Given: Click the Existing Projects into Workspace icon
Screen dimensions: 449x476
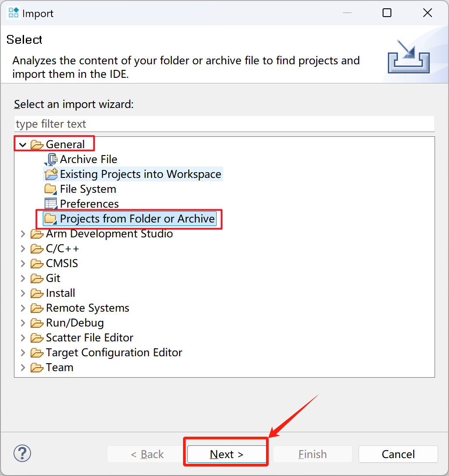Looking at the screenshot, I should coord(51,174).
